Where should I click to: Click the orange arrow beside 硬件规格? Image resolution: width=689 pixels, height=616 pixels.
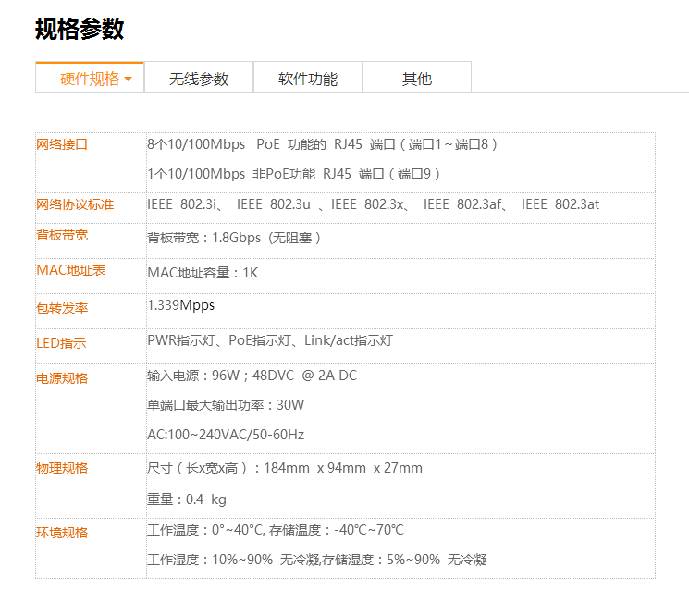(x=129, y=80)
